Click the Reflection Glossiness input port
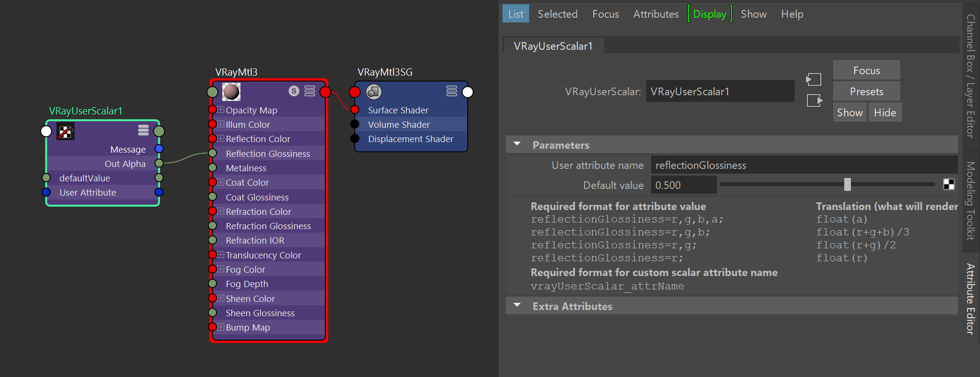The image size is (980, 377). [x=212, y=153]
